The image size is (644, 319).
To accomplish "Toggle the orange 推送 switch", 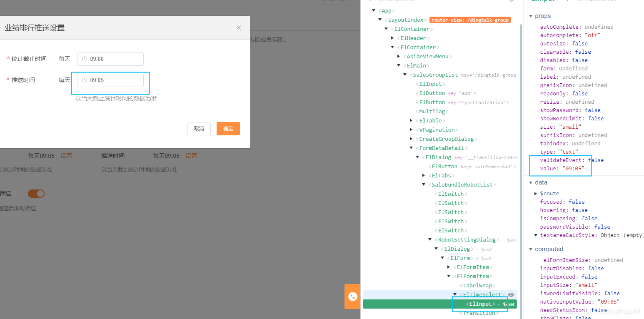I will (36, 194).
